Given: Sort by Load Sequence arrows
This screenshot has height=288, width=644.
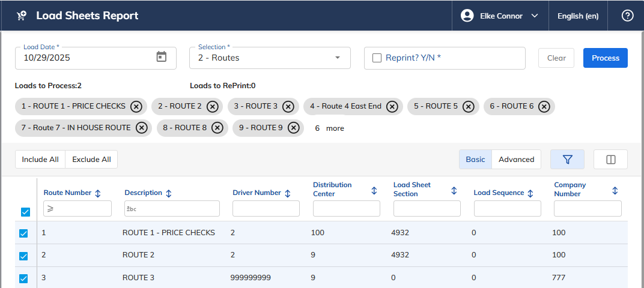Looking at the screenshot, I should point(530,193).
